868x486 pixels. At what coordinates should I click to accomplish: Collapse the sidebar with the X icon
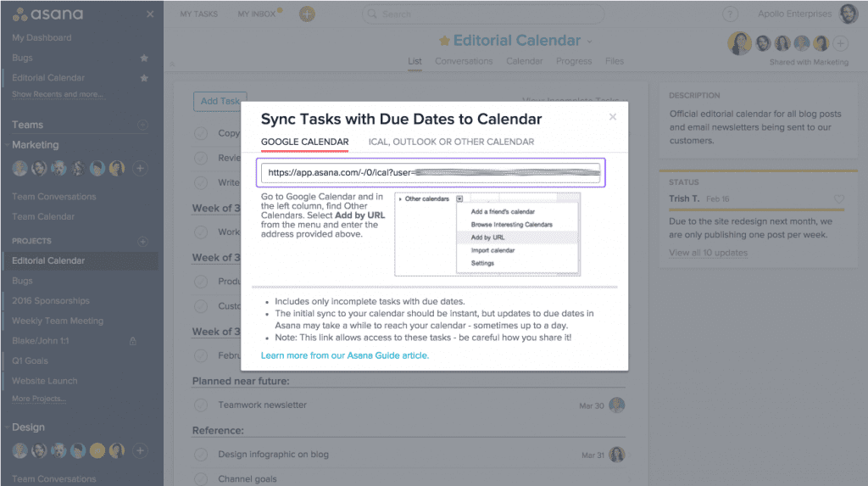click(x=150, y=14)
